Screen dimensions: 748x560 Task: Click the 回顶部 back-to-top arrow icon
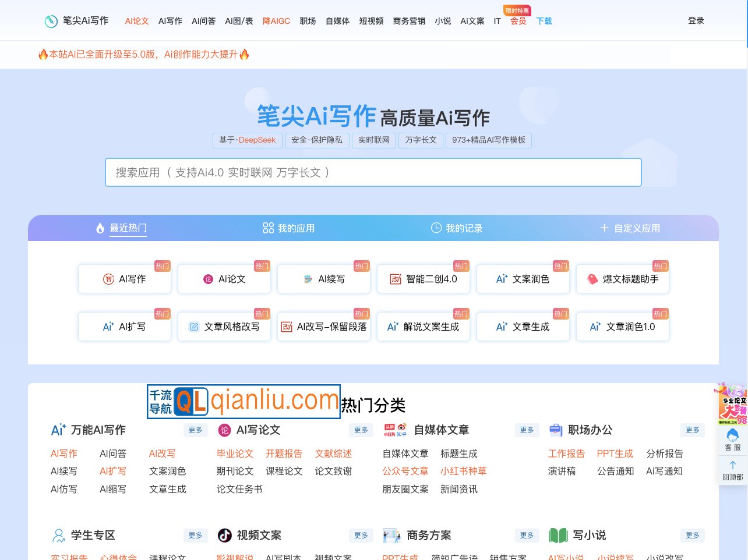[732, 465]
